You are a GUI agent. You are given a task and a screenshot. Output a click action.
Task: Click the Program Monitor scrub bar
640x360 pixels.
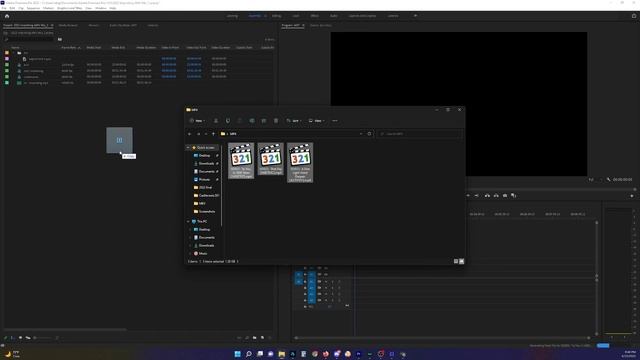(x=457, y=189)
